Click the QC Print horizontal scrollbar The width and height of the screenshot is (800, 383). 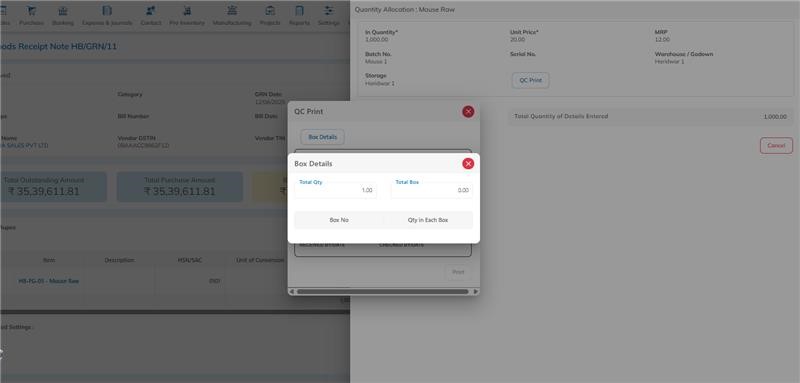[383, 292]
